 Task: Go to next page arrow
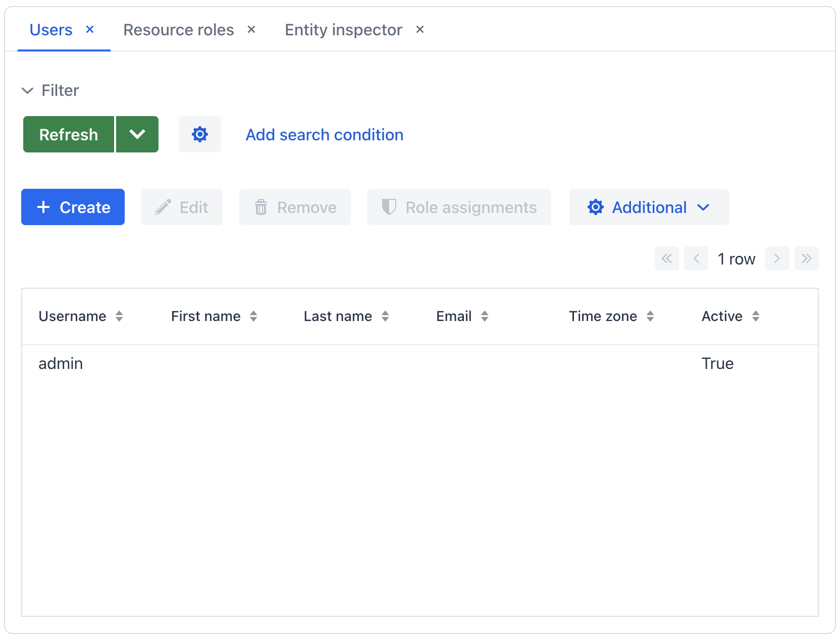point(777,259)
